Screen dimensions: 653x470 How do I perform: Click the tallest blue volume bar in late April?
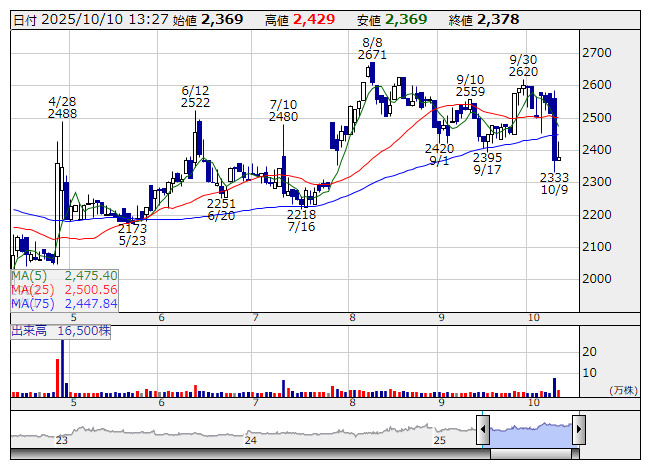coord(62,368)
